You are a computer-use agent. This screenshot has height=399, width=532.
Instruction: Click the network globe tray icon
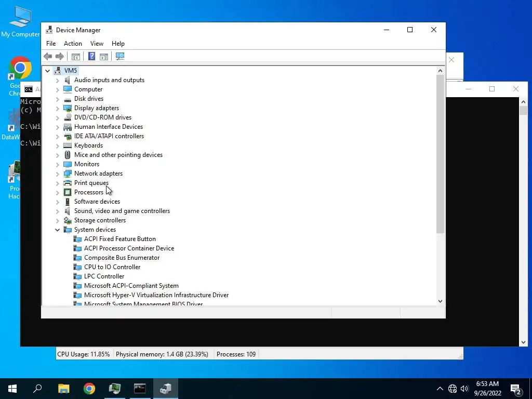pos(453,389)
